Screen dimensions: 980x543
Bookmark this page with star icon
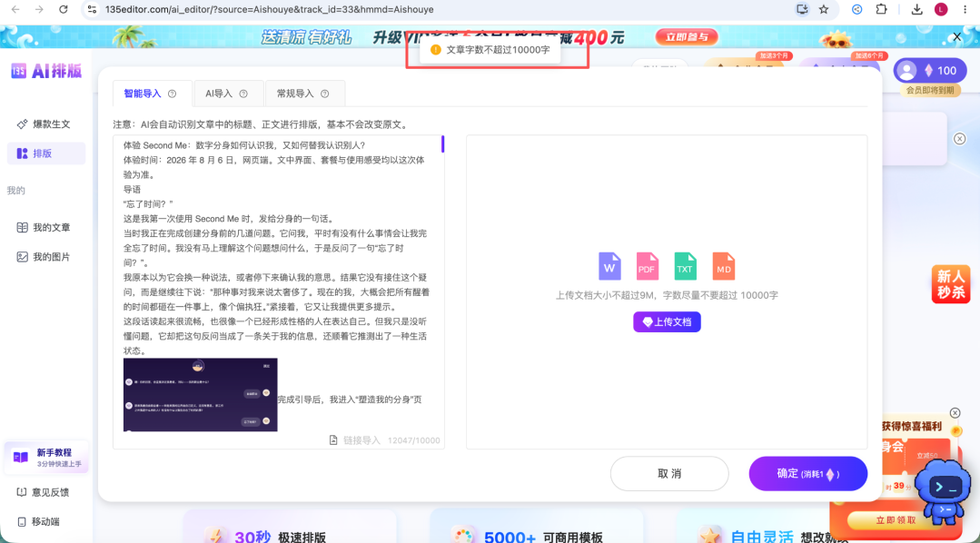click(x=824, y=9)
